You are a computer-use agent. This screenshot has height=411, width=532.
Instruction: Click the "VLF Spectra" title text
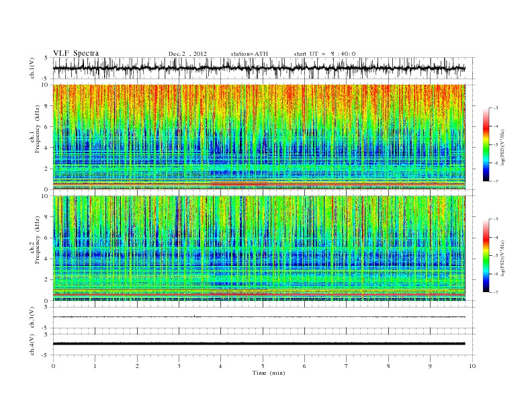pyautogui.click(x=76, y=53)
